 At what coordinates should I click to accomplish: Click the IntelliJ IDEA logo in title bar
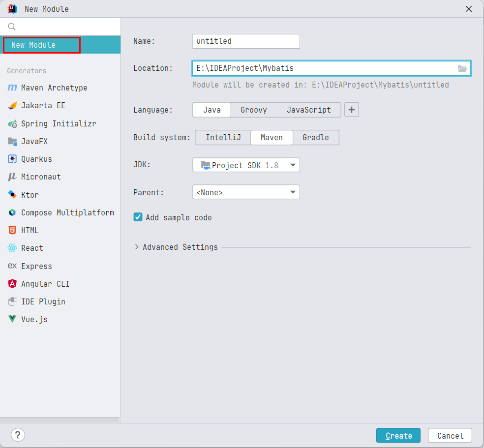[x=12, y=9]
